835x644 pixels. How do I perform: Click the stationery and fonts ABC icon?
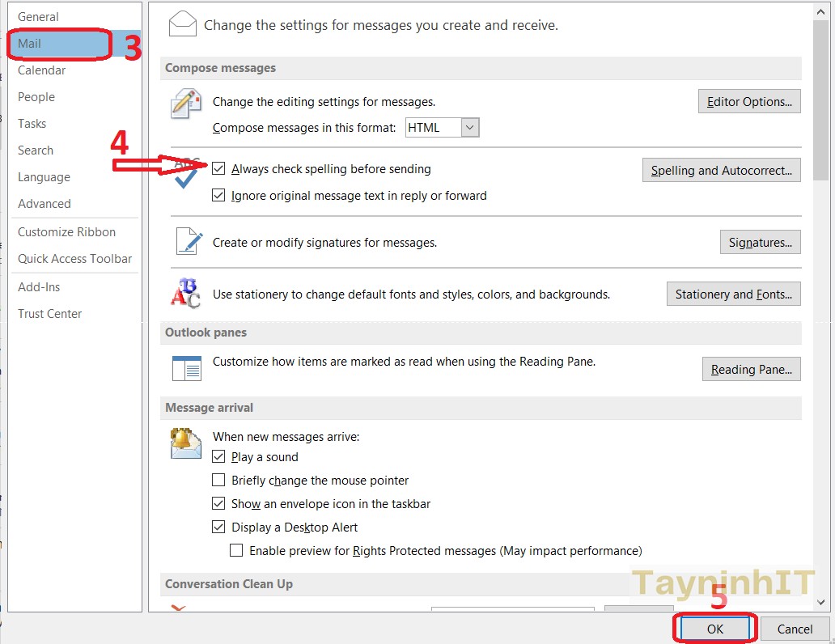tap(185, 293)
